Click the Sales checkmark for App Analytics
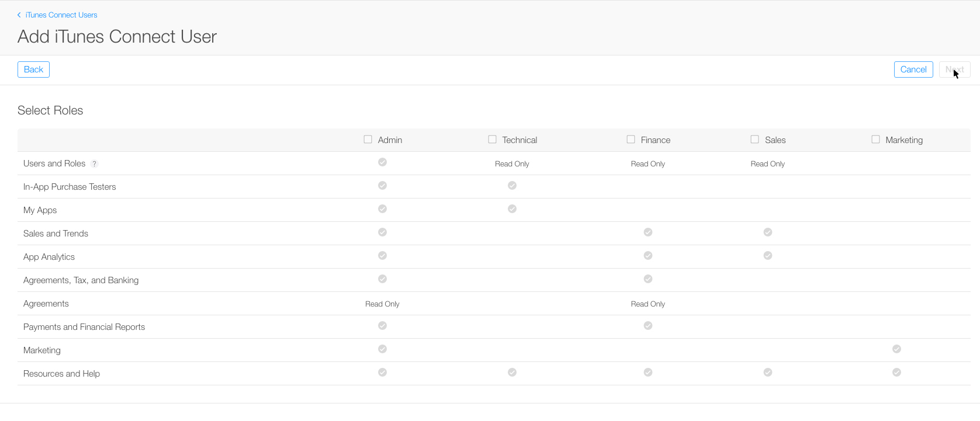 pyautogui.click(x=768, y=255)
